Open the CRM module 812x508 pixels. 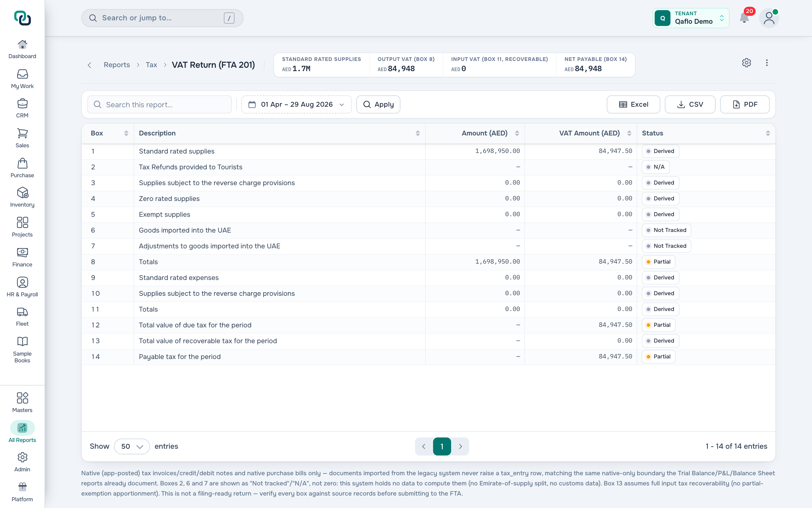(22, 109)
